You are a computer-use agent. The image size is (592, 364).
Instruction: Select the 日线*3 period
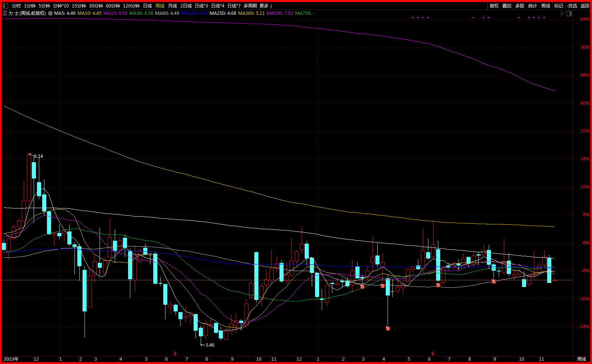[x=201, y=6]
